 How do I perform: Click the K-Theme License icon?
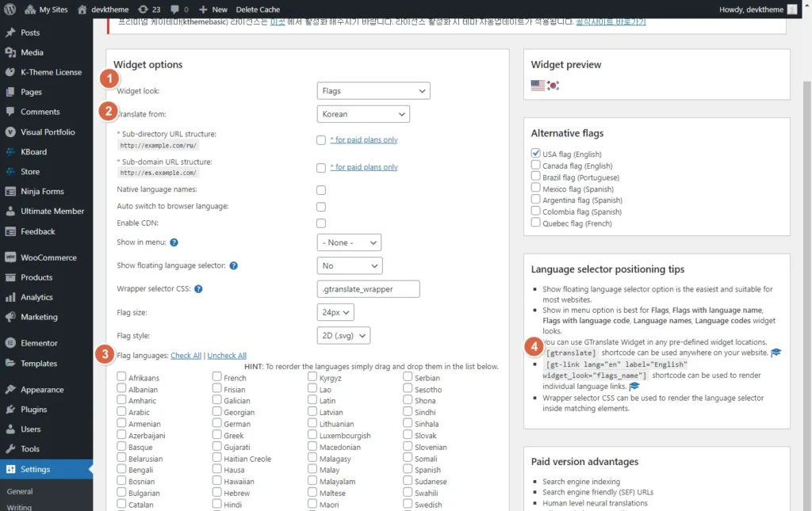[10, 72]
